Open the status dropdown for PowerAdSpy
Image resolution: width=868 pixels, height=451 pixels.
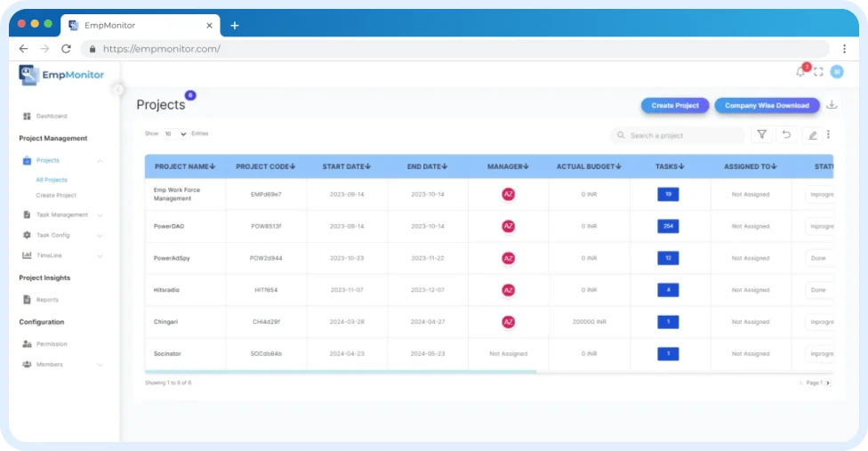[x=819, y=258]
